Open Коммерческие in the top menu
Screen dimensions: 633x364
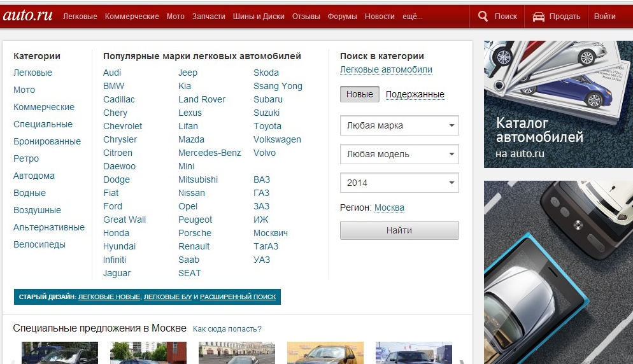point(132,17)
